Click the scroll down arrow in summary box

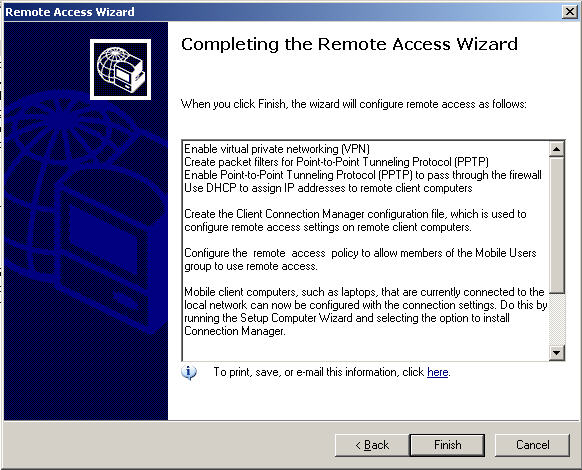[x=556, y=352]
